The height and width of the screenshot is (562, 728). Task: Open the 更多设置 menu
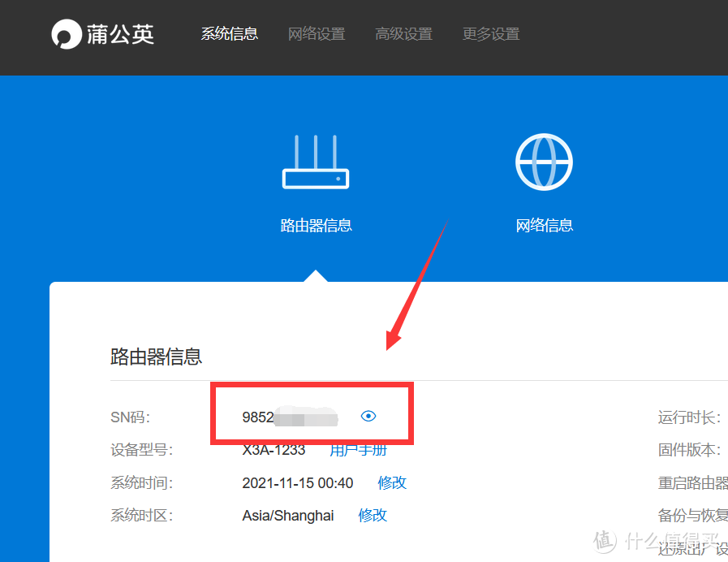490,34
